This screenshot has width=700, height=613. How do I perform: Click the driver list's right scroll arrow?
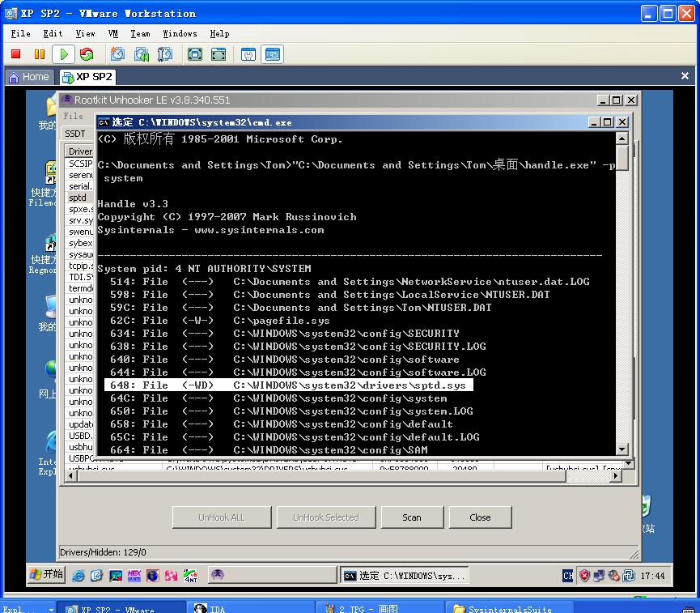(x=616, y=476)
